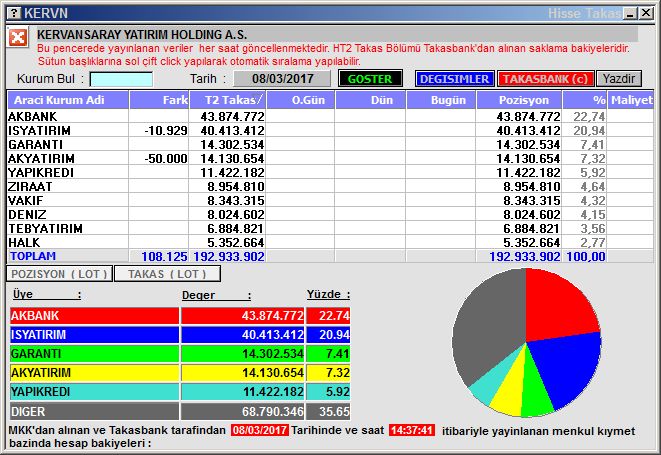This screenshot has width=661, height=455.
Task: Select the HALK row in the table
Action: tap(330, 242)
